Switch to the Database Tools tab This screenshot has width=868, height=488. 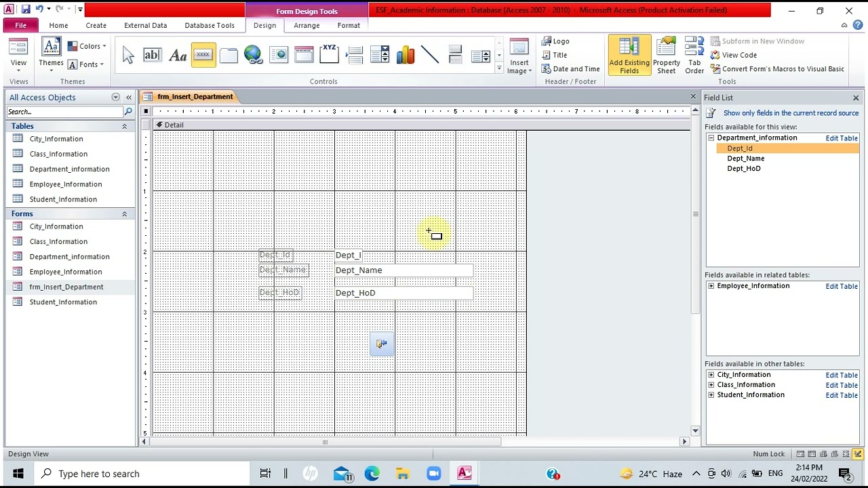[x=210, y=25]
